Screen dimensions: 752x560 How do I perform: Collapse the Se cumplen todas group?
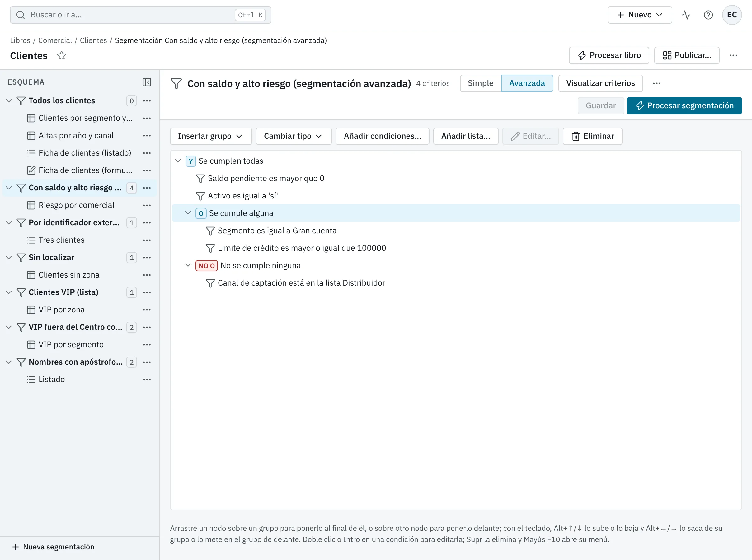tap(178, 161)
